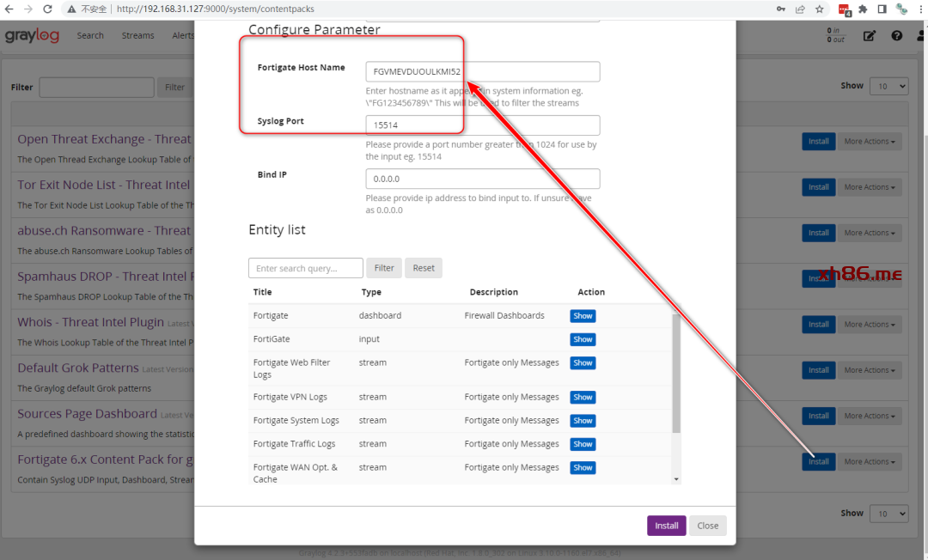
Task: Go forward in browser history
Action: pyautogui.click(x=28, y=9)
